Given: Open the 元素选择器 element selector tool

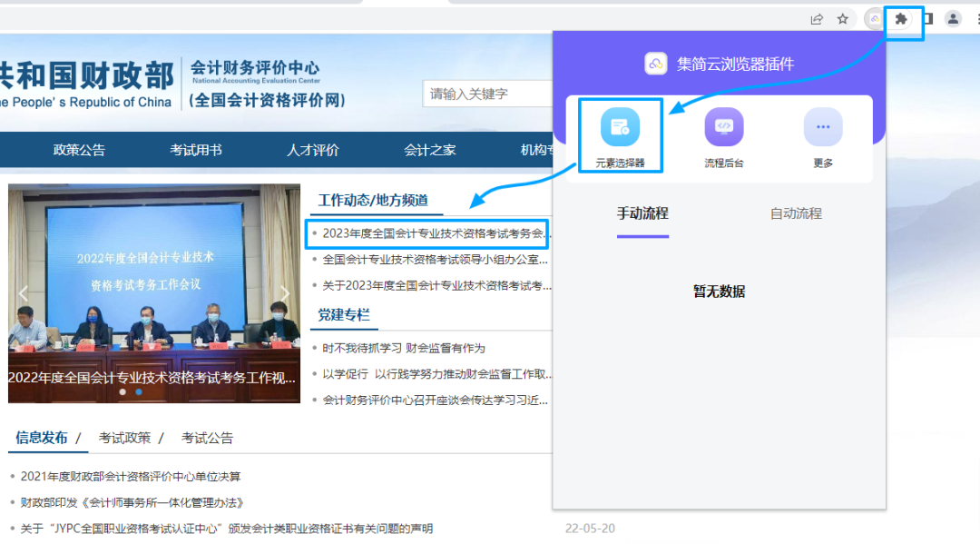Looking at the screenshot, I should (620, 137).
